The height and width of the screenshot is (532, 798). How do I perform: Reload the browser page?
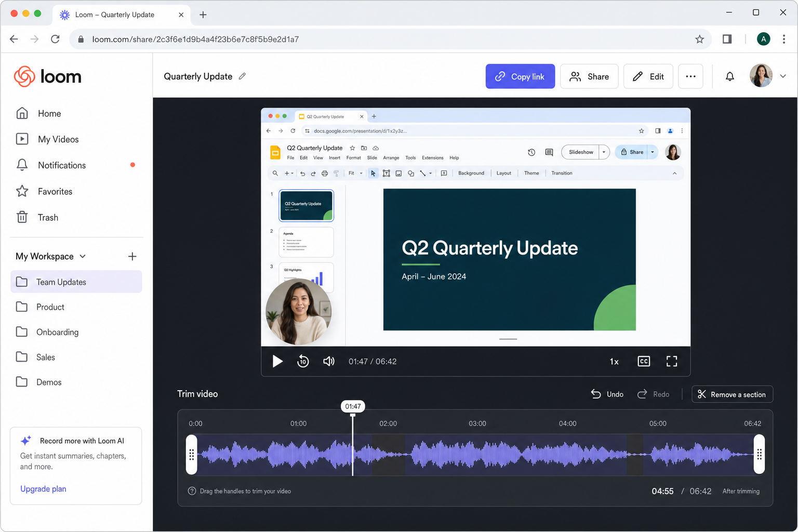pos(55,39)
